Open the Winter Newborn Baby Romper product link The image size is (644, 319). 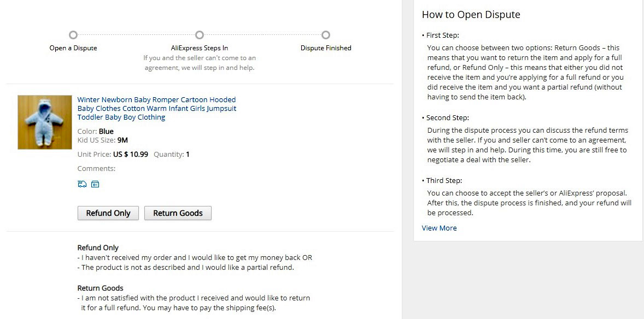pos(157,108)
